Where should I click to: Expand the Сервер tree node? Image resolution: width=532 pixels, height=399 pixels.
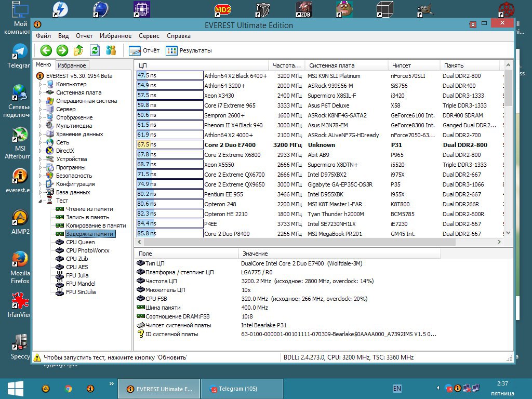pos(41,109)
